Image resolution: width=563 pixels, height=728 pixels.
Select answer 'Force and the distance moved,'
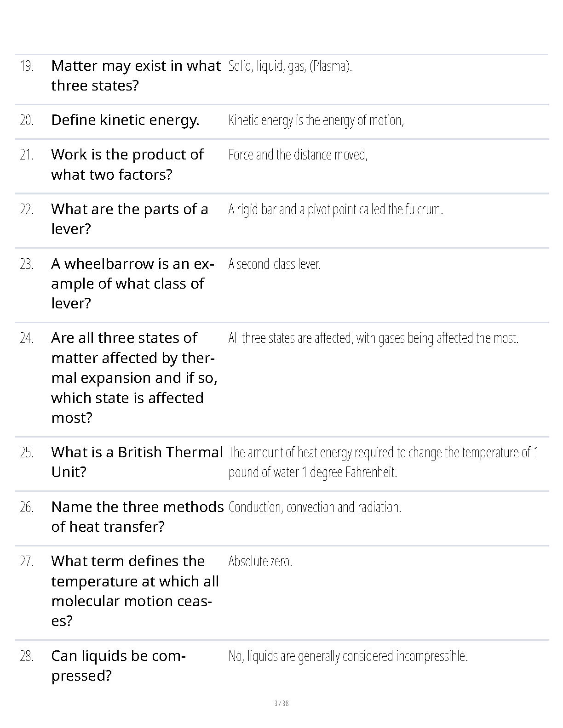(x=298, y=154)
